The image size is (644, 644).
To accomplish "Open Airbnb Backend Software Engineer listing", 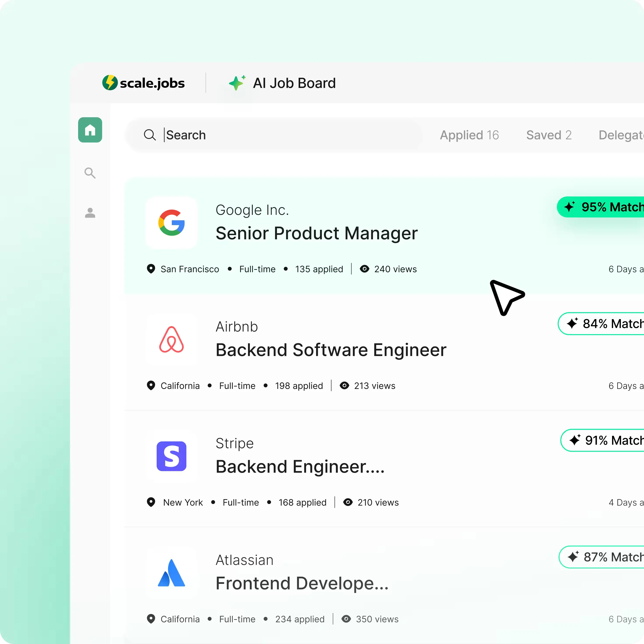I will pos(331,350).
